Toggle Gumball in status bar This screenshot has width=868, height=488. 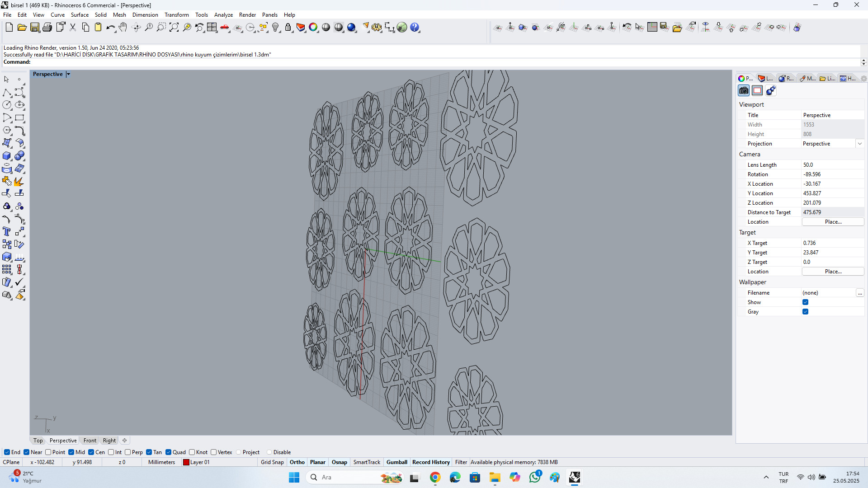pos(396,462)
